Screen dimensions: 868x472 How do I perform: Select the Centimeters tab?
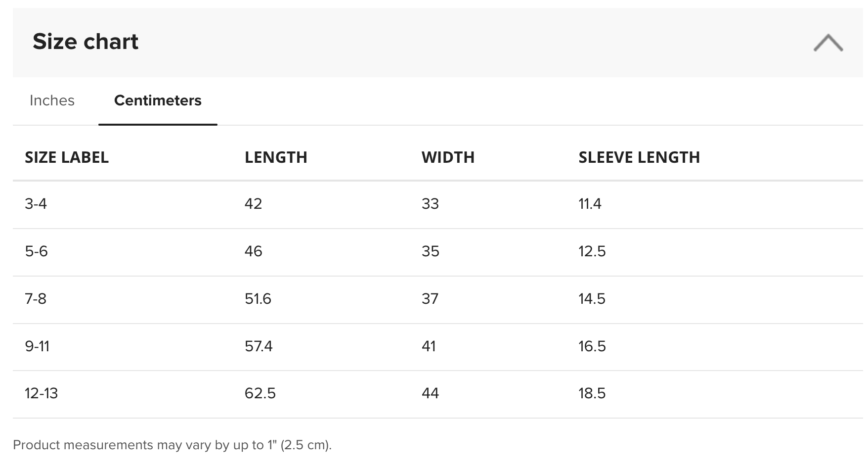tap(158, 100)
